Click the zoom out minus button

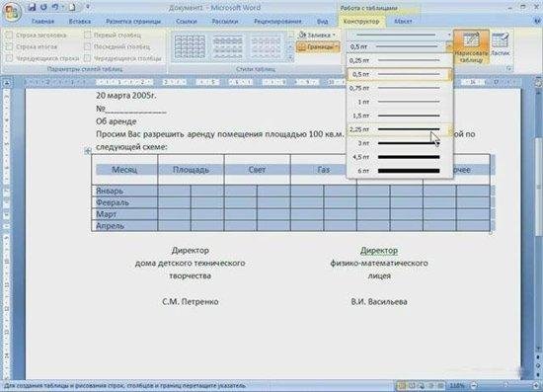click(474, 385)
